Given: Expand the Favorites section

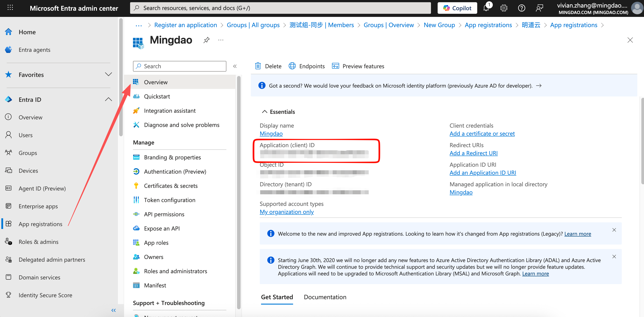Looking at the screenshot, I should pyautogui.click(x=108, y=74).
